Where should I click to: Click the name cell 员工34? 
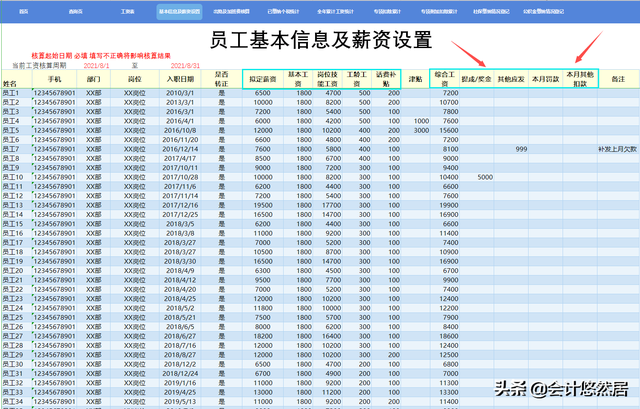[16, 402]
